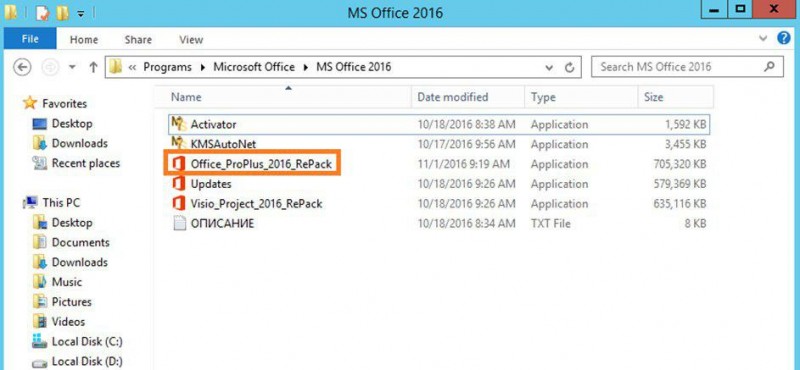This screenshot has height=370, width=800.
Task: Open the File ribbon tab
Action: pos(30,39)
